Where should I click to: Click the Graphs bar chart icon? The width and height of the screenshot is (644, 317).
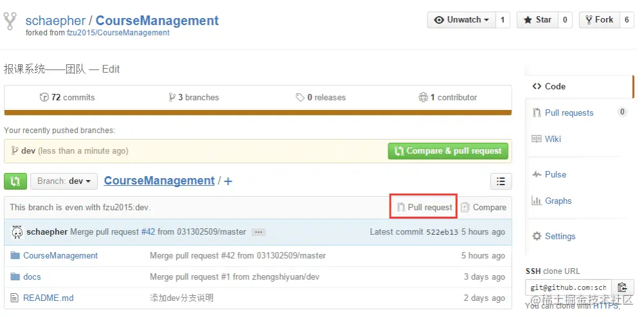tap(537, 201)
